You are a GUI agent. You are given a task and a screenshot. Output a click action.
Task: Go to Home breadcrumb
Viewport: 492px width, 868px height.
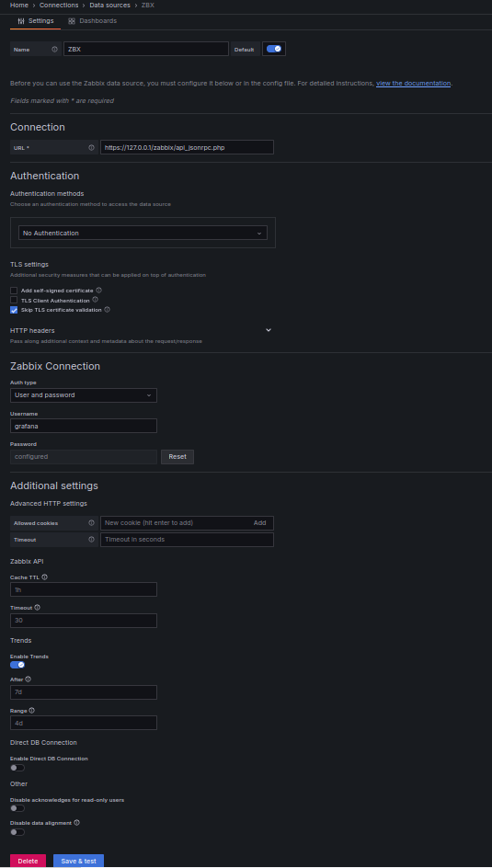[x=18, y=5]
